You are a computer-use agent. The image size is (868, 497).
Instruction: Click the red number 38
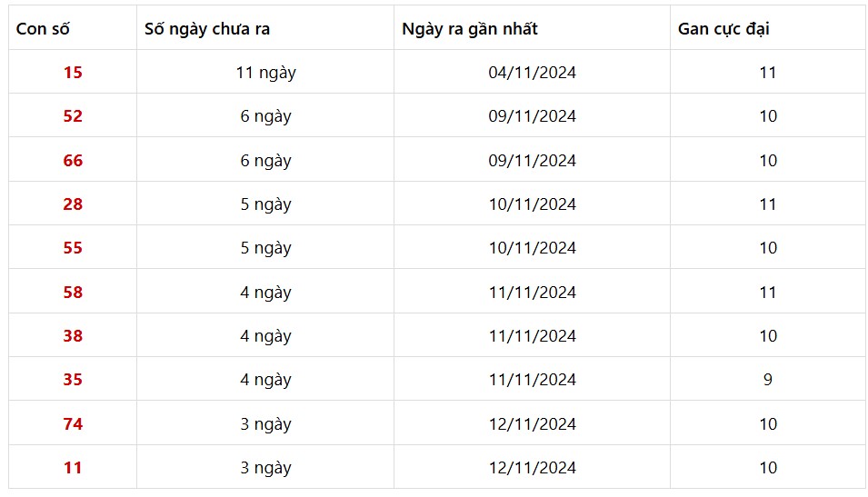coord(73,336)
